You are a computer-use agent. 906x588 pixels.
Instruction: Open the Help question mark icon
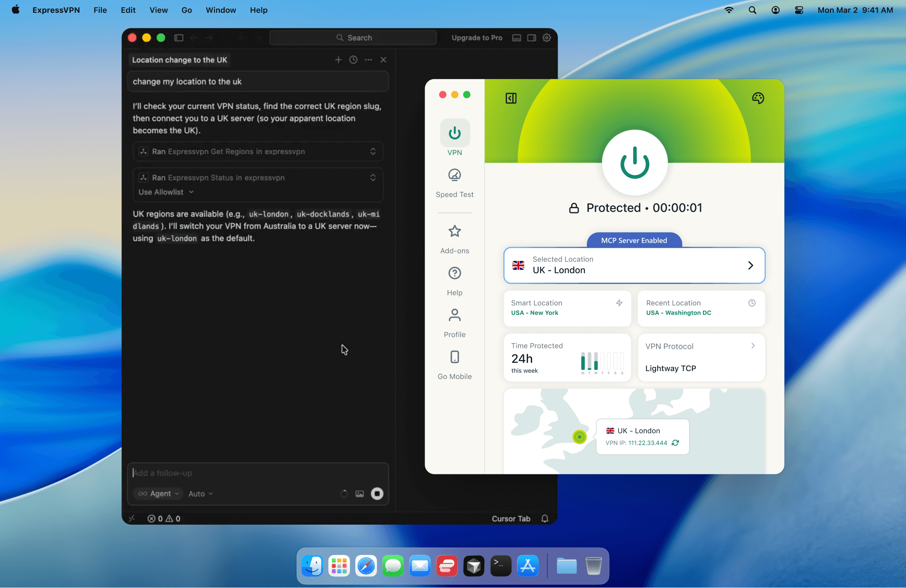pos(455,273)
